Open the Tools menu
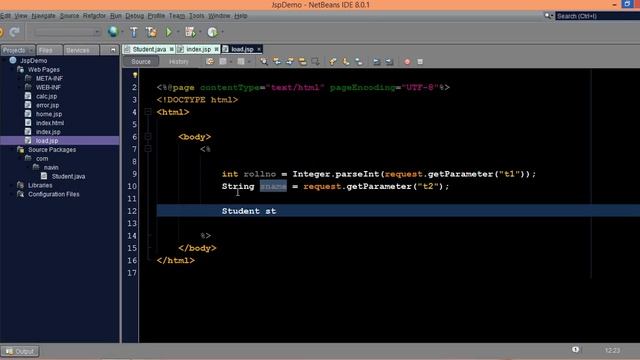This screenshot has height=360, width=640. pyautogui.click(x=196, y=16)
